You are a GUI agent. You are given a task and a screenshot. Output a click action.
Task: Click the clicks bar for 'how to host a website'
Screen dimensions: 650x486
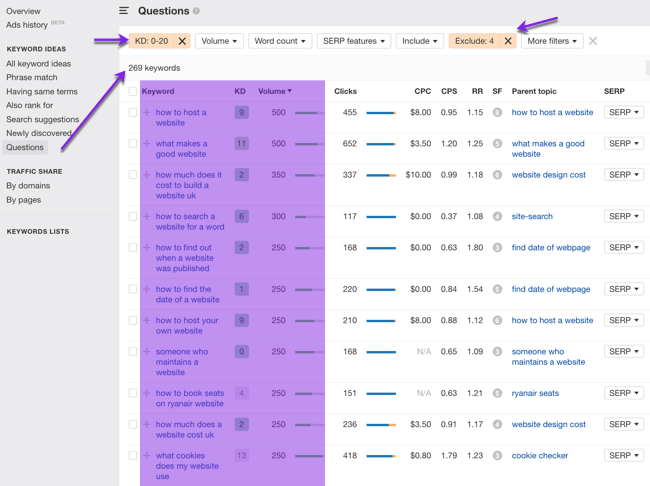coord(380,113)
